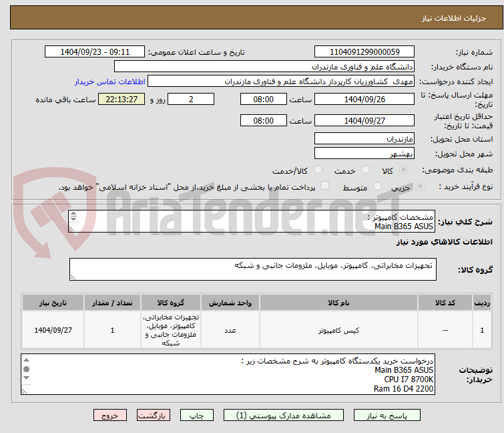Screen dimensions: 504x433
Task: Click the گروه کالا text area
Action: tap(252, 269)
